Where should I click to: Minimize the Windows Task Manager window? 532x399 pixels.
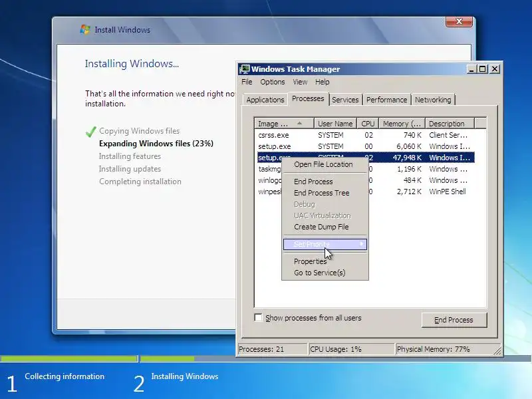(471, 69)
